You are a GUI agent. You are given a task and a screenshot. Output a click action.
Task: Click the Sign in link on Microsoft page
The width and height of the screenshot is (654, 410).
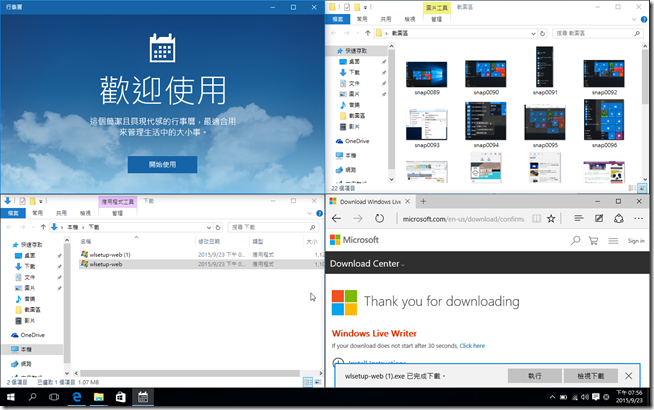[x=636, y=241]
